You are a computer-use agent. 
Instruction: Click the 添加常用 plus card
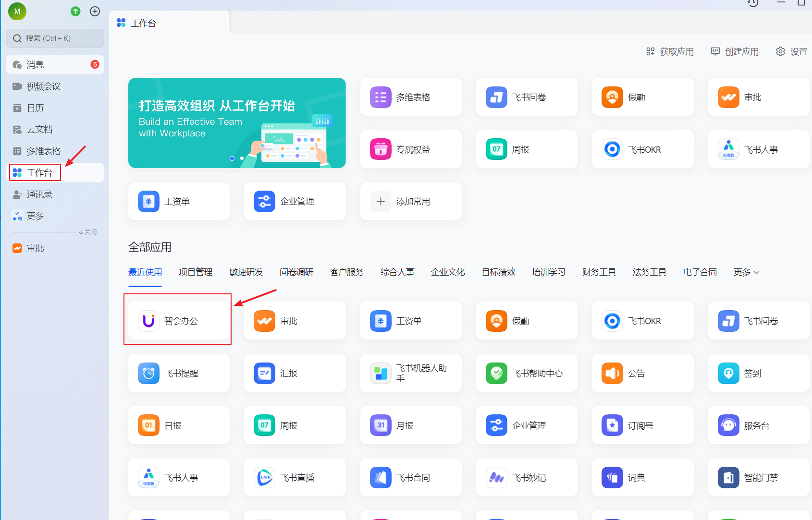click(411, 201)
